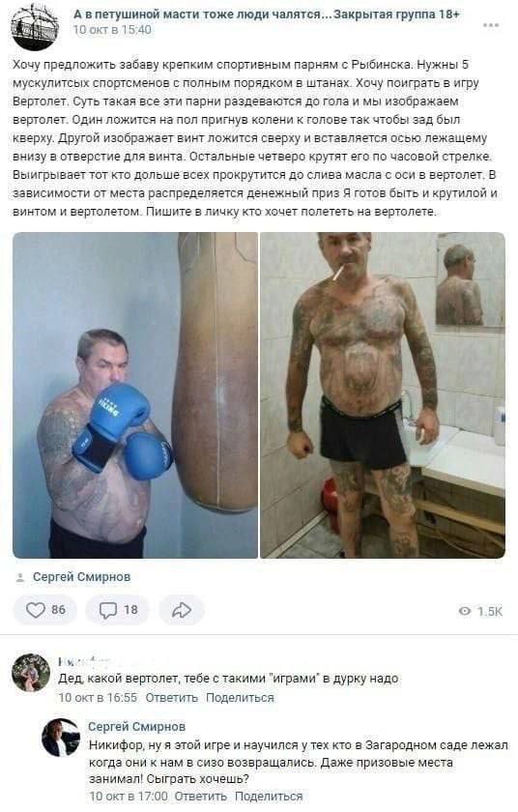The image size is (518, 812).
Task: Click Ответить under the first comment
Action: click(x=171, y=698)
